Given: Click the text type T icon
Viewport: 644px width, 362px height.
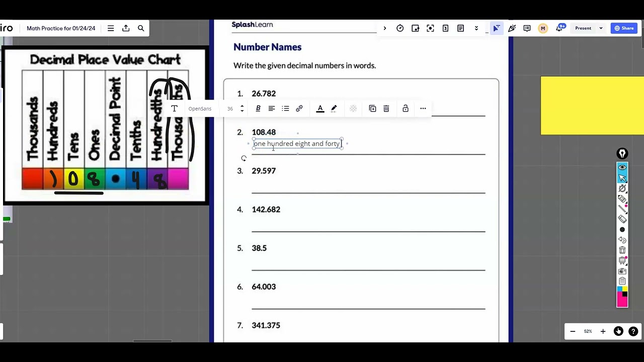Looking at the screenshot, I should click(x=174, y=109).
